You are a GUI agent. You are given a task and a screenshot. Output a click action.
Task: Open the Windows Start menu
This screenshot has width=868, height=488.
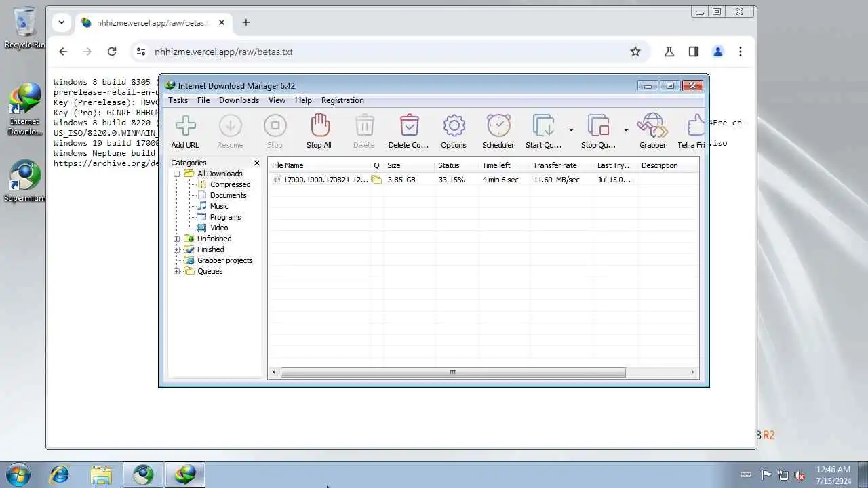click(17, 474)
